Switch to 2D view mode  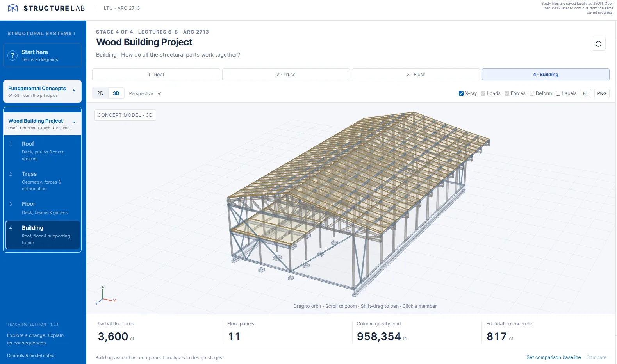(100, 93)
